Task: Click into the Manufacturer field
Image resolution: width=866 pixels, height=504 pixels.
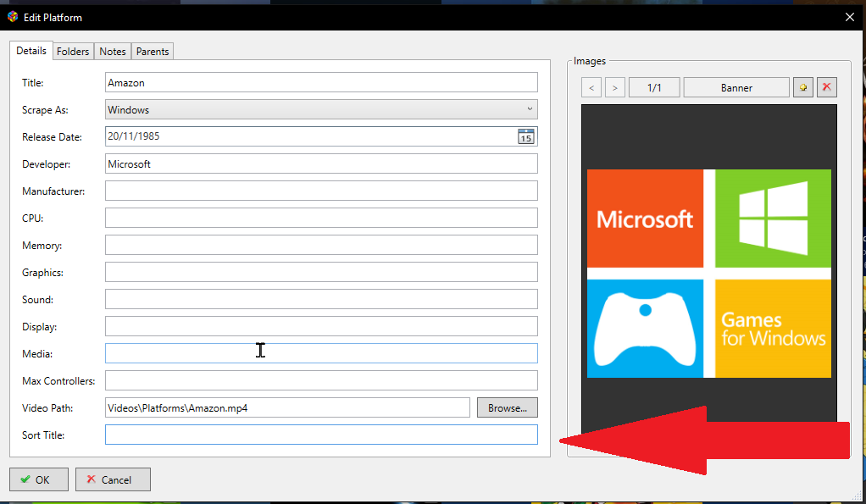Action: click(321, 191)
